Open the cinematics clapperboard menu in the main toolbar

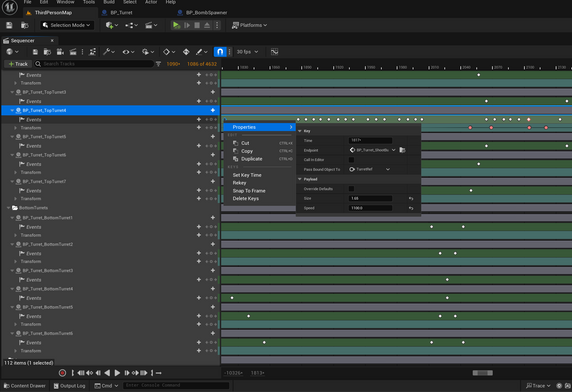tap(151, 25)
